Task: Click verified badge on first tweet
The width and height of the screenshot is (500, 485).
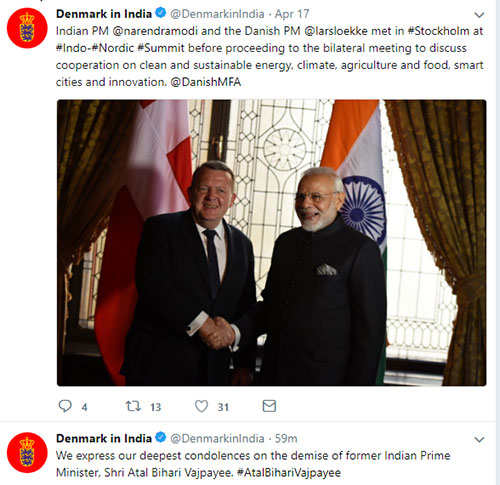Action: pyautogui.click(x=161, y=13)
